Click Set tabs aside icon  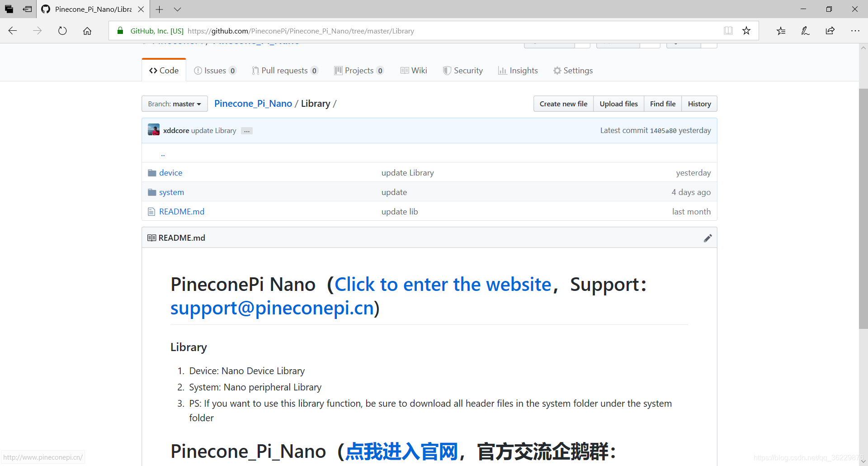[28, 9]
